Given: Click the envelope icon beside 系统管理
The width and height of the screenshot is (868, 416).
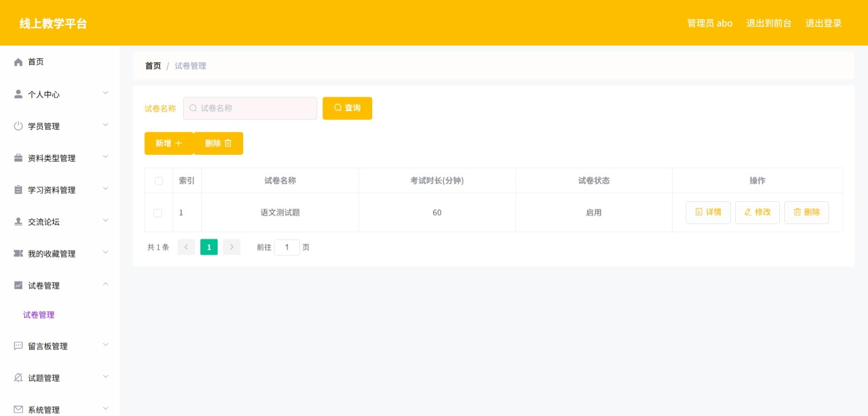Looking at the screenshot, I should [x=18, y=410].
